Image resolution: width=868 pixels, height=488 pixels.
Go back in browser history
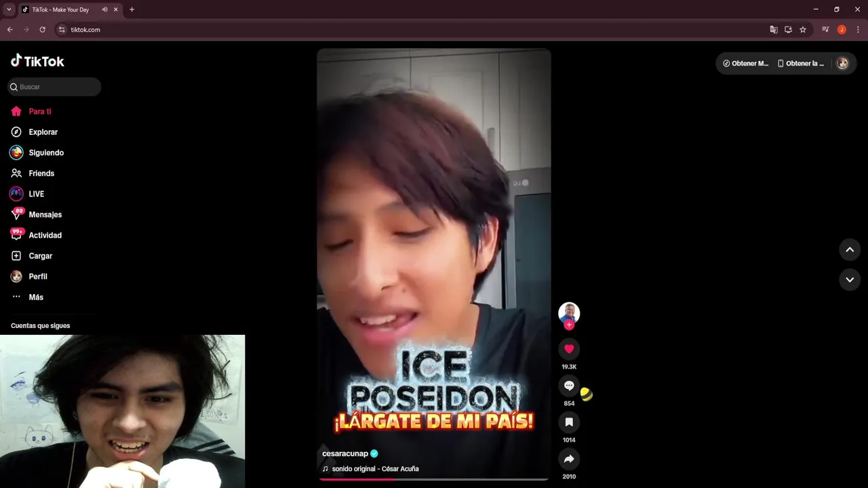(x=9, y=30)
